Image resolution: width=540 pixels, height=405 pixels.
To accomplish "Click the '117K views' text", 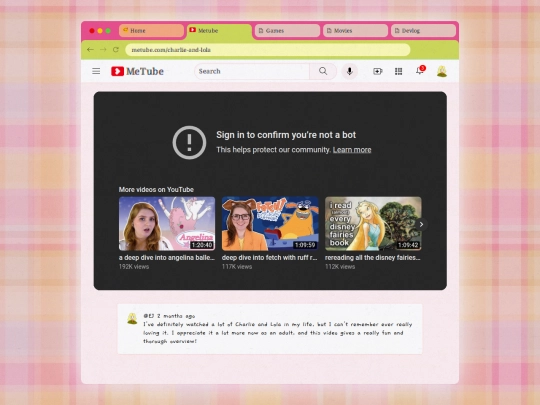I will pos(237,267).
